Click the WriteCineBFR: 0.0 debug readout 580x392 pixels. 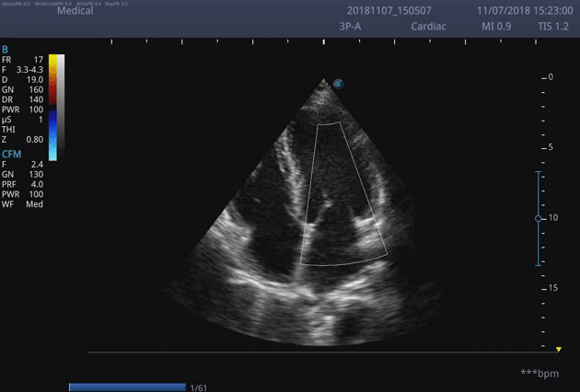(53, 4)
